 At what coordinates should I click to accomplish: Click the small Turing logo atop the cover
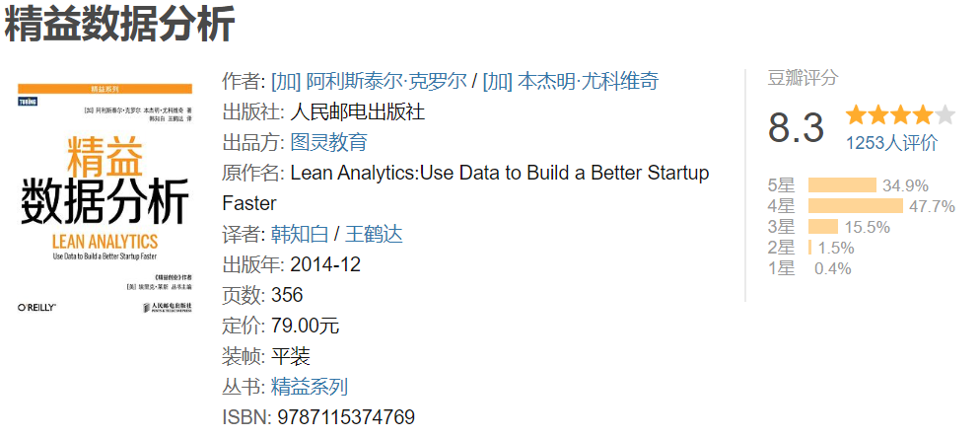click(x=27, y=101)
